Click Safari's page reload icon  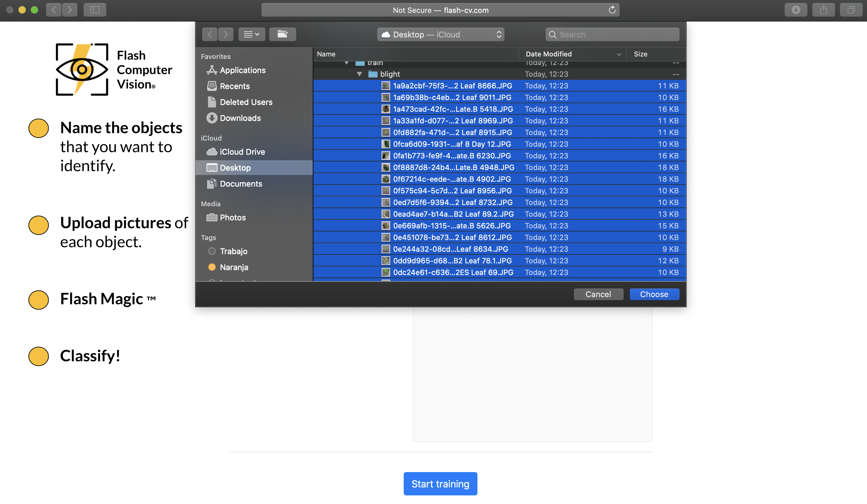pyautogui.click(x=612, y=10)
